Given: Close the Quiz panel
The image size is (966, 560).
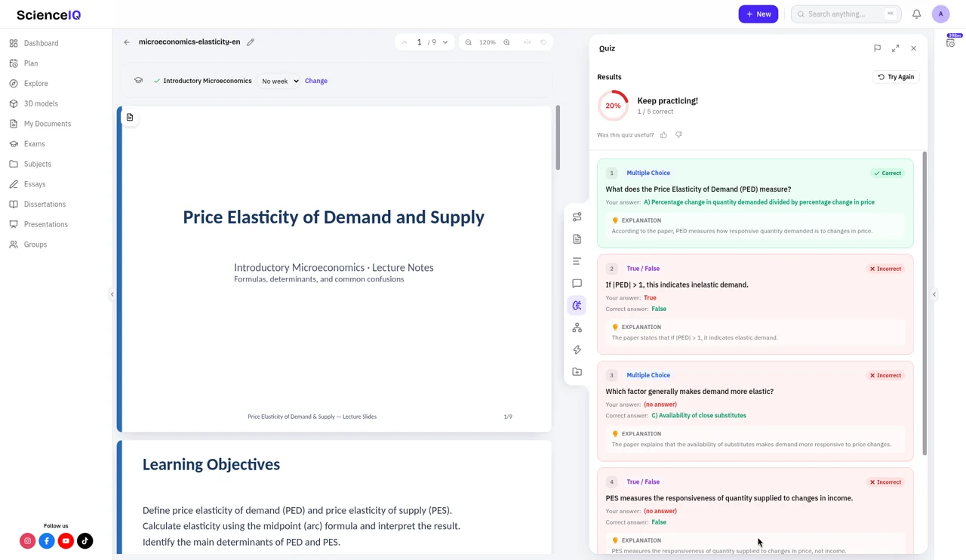Looking at the screenshot, I should point(913,48).
